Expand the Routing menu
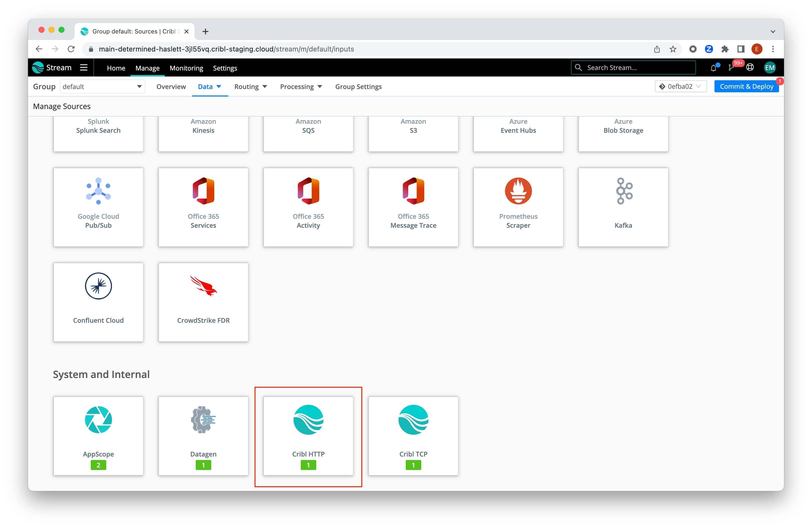Image resolution: width=812 pixels, height=528 pixels. pyautogui.click(x=250, y=87)
